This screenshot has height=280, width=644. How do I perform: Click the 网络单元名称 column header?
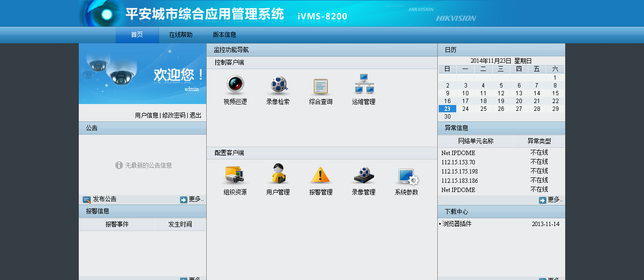pos(476,141)
